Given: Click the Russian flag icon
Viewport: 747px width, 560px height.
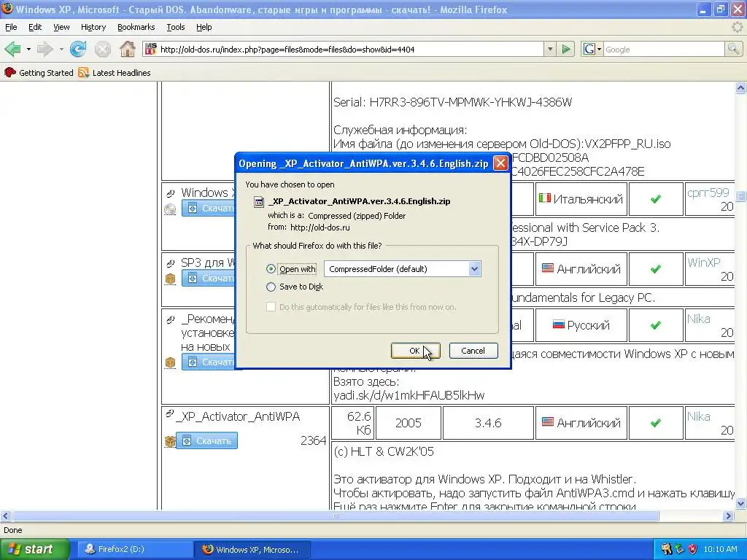Looking at the screenshot, I should tap(558, 324).
